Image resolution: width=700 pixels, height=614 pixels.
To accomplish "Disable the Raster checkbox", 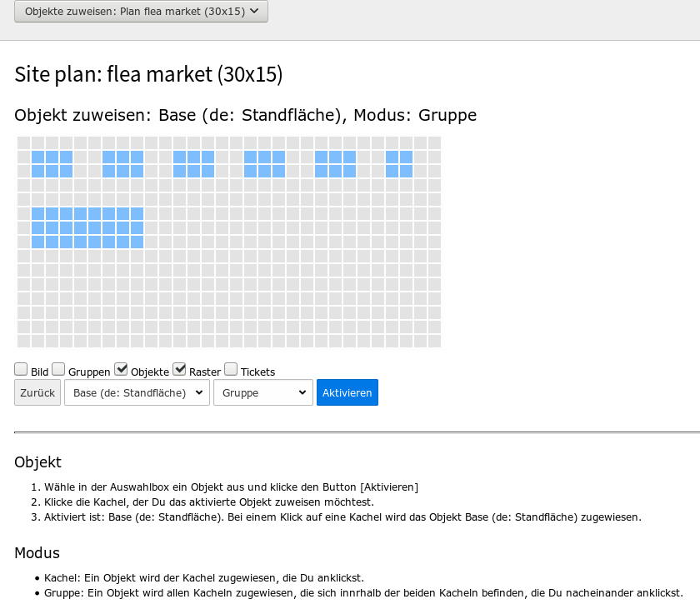I will pyautogui.click(x=179, y=369).
